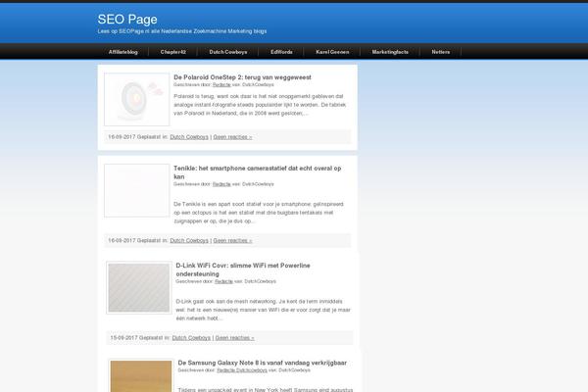The height and width of the screenshot is (392, 588).
Task: Click excerpt starting D-Link gaat ook aan
Action: 264,310
